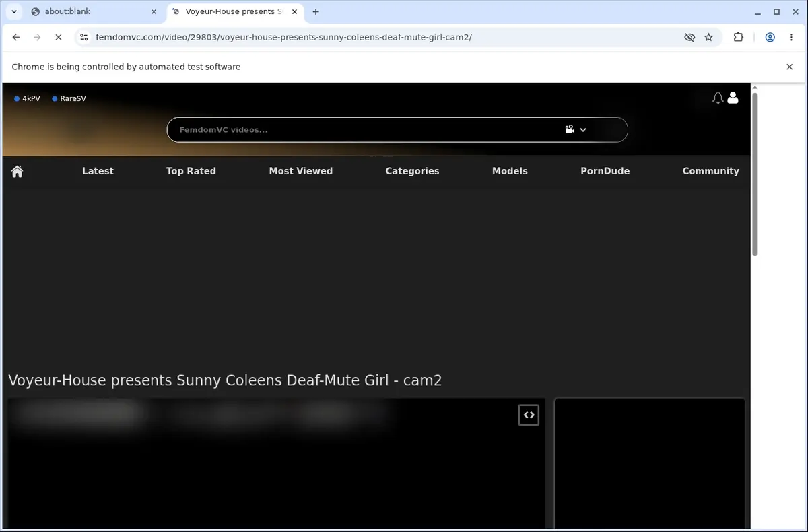Click the embed code icon on player

click(529, 415)
